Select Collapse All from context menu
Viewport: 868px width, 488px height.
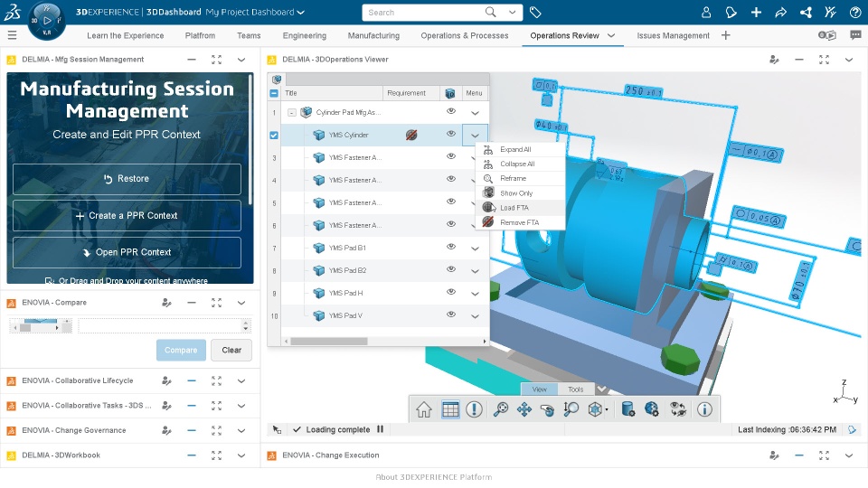coord(521,164)
